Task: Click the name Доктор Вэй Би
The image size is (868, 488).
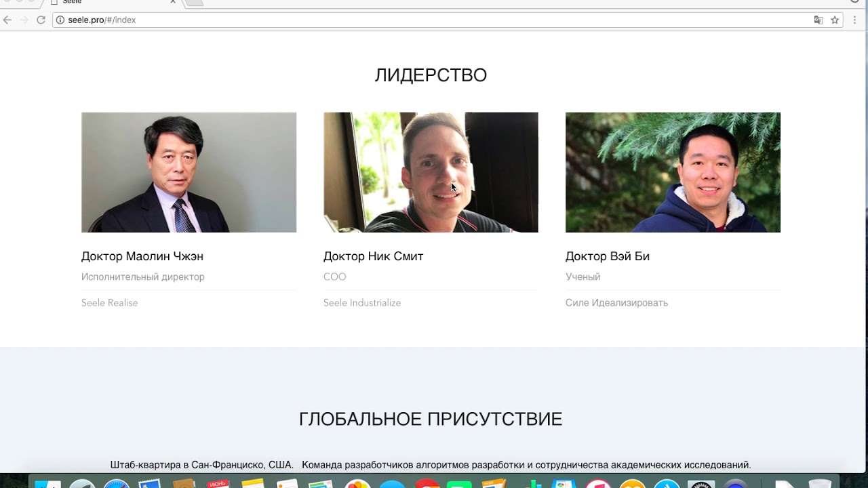Action: click(608, 256)
